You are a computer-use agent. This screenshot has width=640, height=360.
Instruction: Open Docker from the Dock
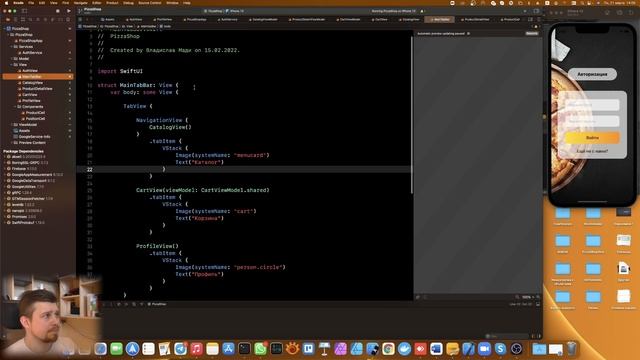pyautogui.click(x=404, y=349)
